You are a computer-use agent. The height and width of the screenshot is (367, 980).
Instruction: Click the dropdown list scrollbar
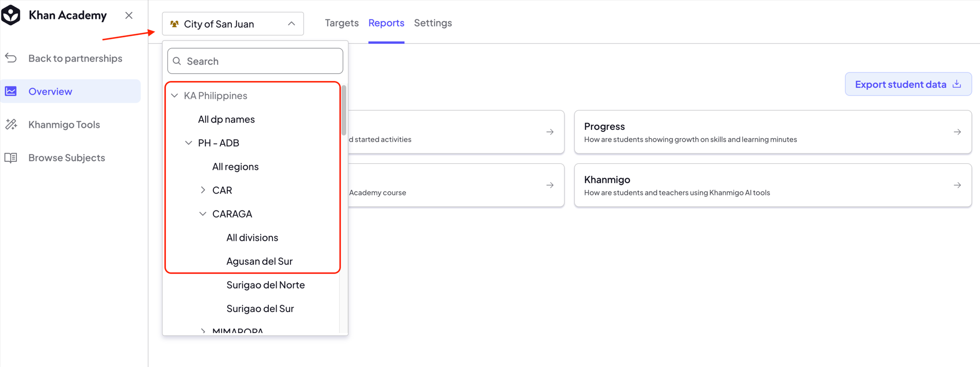click(344, 110)
